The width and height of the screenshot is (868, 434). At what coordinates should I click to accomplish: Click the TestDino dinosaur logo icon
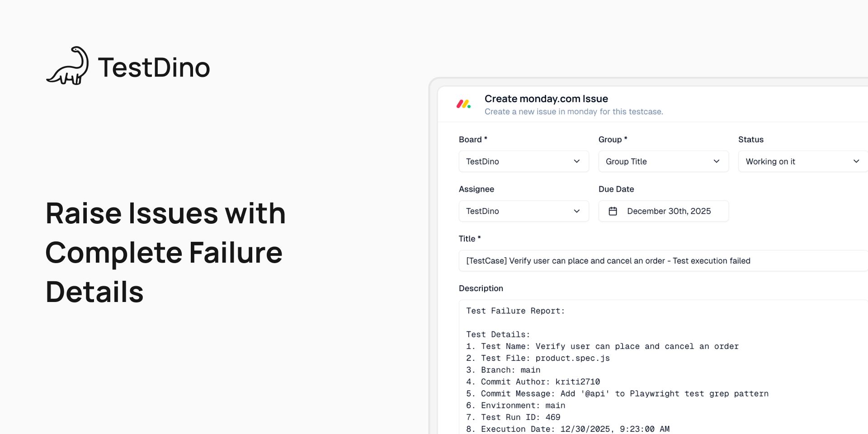coord(68,66)
